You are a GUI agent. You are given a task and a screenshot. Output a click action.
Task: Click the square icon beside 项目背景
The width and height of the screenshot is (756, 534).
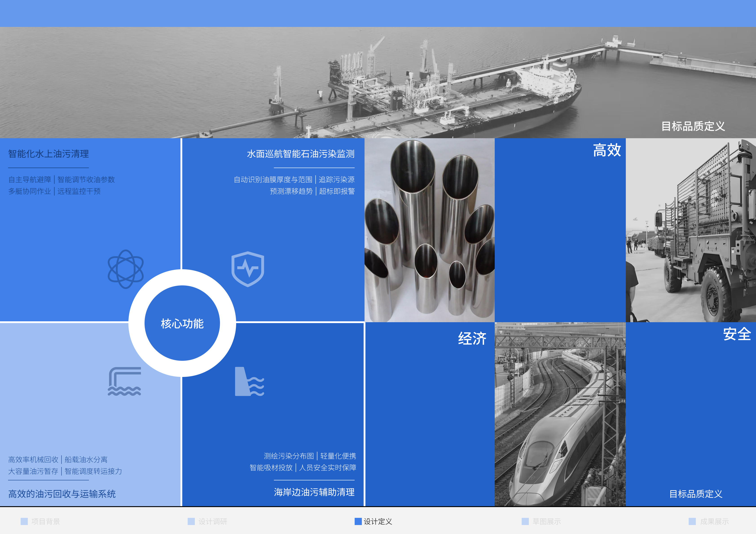coord(24,521)
